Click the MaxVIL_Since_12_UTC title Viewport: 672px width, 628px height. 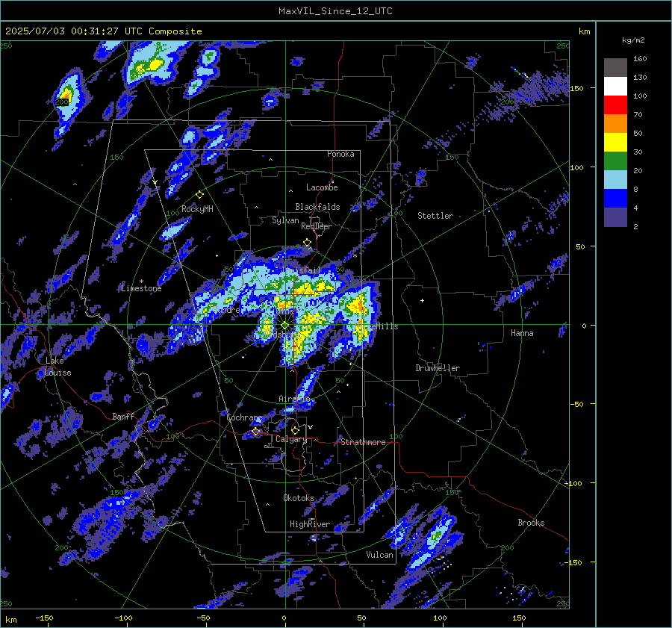(335, 11)
